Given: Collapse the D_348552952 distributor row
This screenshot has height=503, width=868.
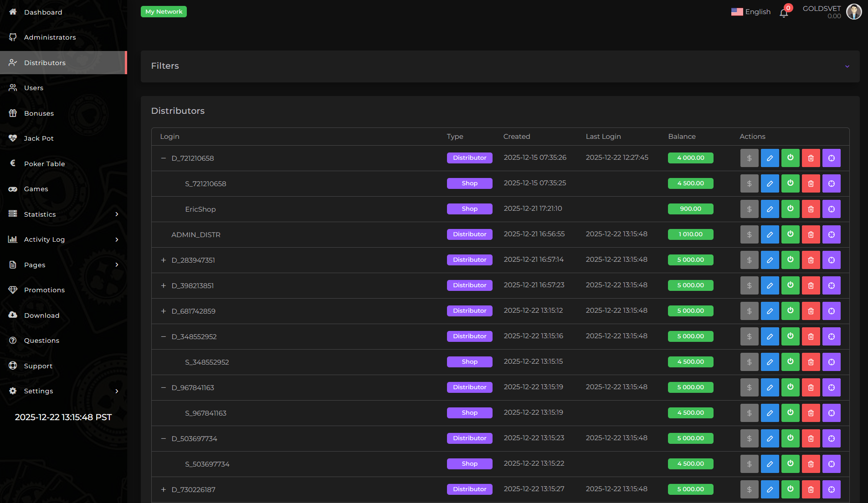Looking at the screenshot, I should point(164,336).
